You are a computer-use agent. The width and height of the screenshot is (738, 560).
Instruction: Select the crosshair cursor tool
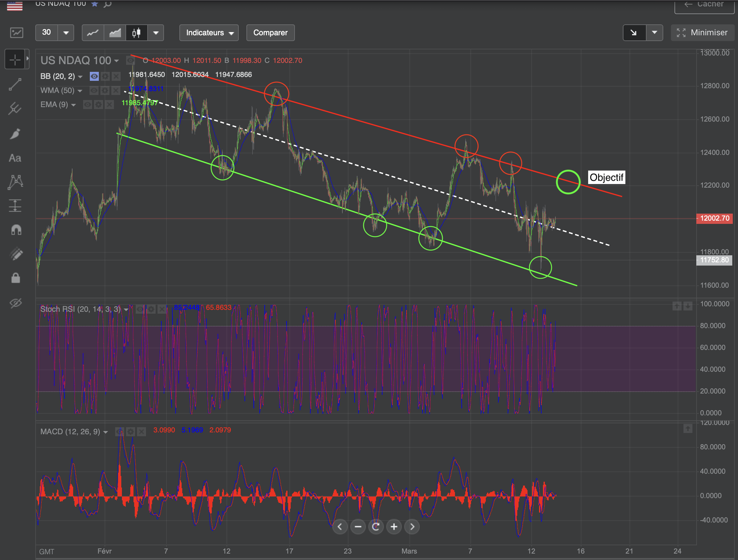(x=15, y=60)
